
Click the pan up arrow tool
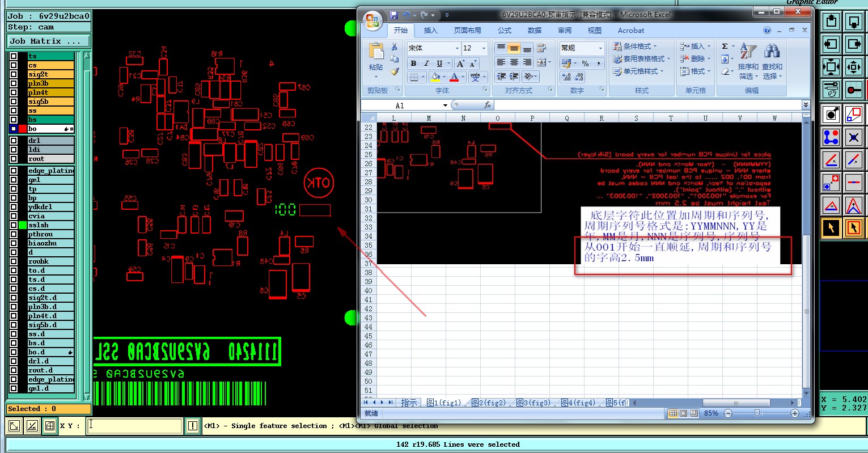coord(831,22)
